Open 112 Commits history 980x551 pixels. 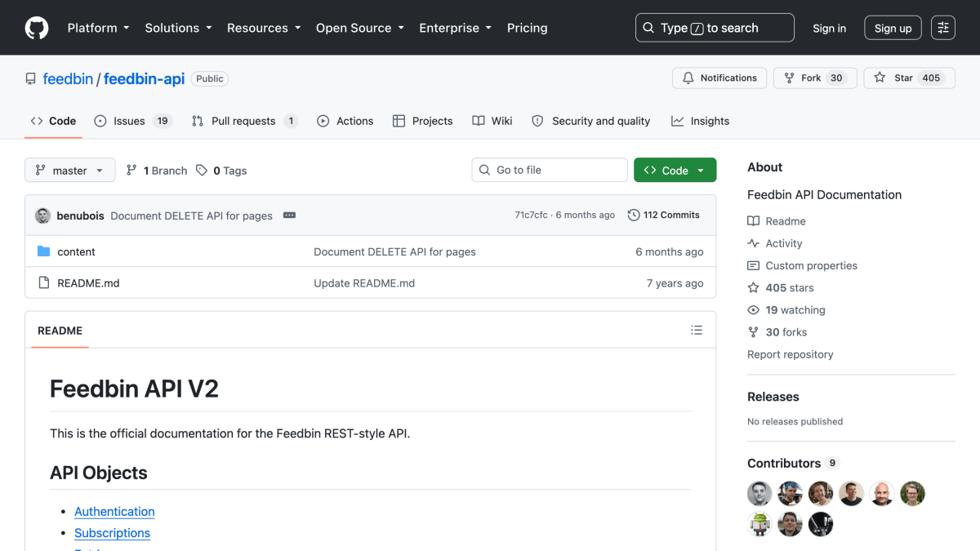tap(663, 216)
